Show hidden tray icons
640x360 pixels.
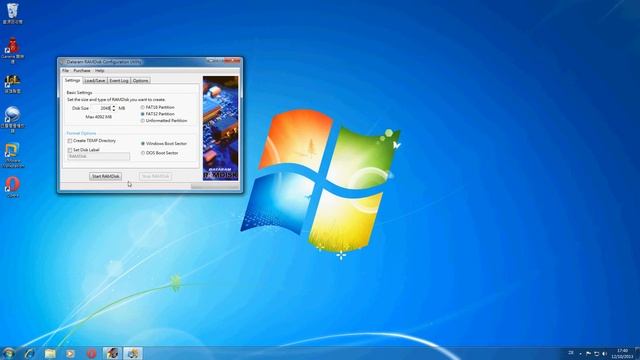[x=580, y=353]
